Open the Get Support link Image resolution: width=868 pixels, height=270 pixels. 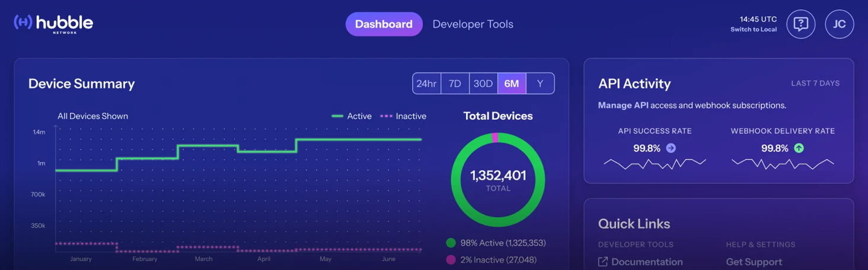(x=754, y=262)
